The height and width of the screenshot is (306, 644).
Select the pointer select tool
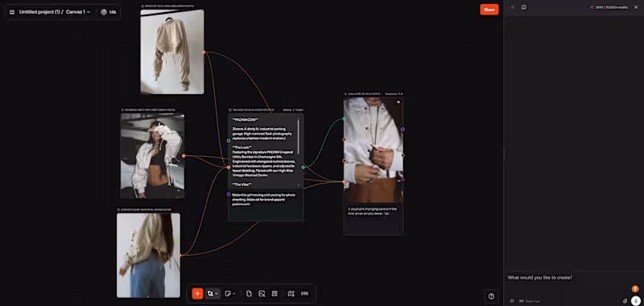coord(210,293)
